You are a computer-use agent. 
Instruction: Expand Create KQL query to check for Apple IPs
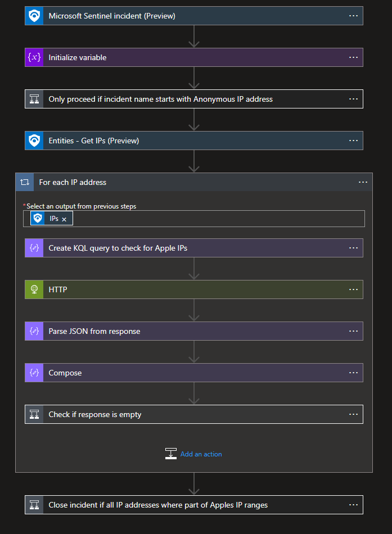pos(194,248)
